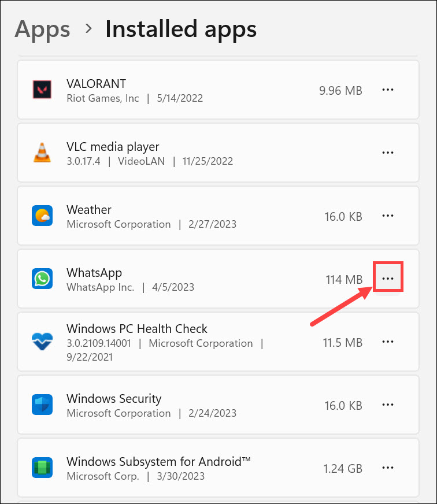Click the Installed apps heading
Image resolution: width=437 pixels, height=504 pixels.
coord(181,29)
